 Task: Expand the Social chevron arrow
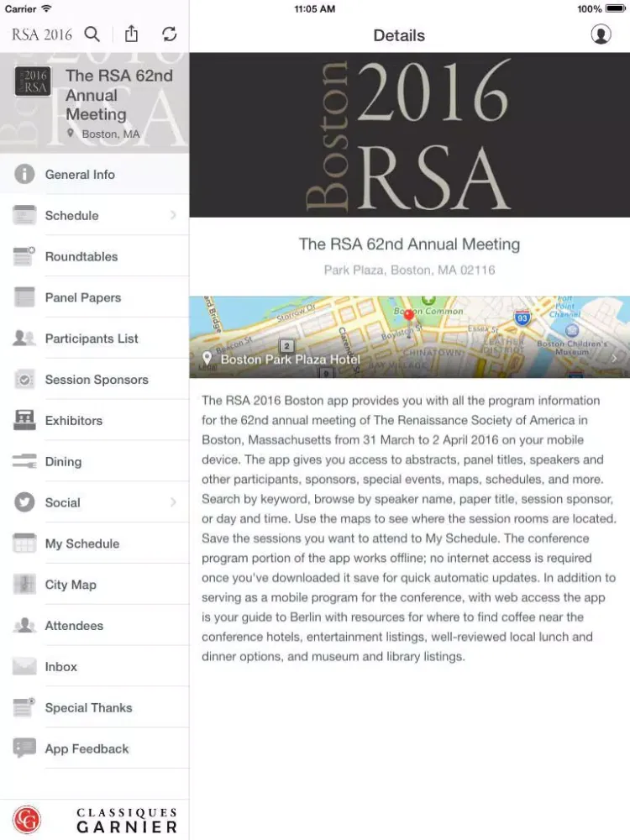tap(173, 503)
